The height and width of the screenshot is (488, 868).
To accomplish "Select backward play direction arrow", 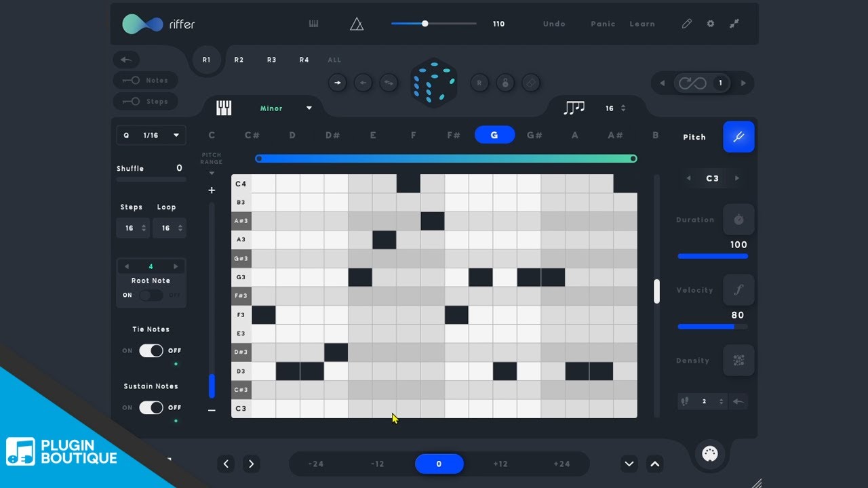I will click(363, 83).
